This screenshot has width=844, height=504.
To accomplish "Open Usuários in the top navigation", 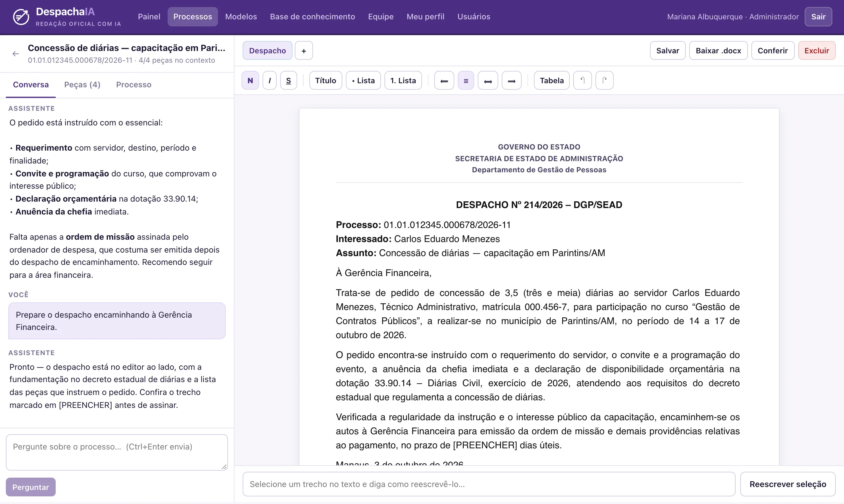I will click(474, 17).
